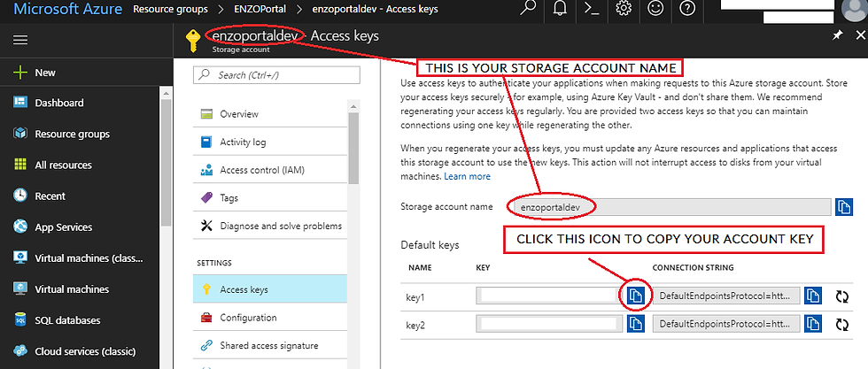Open Diagnose and solve problems
868x369 pixels.
(x=270, y=226)
